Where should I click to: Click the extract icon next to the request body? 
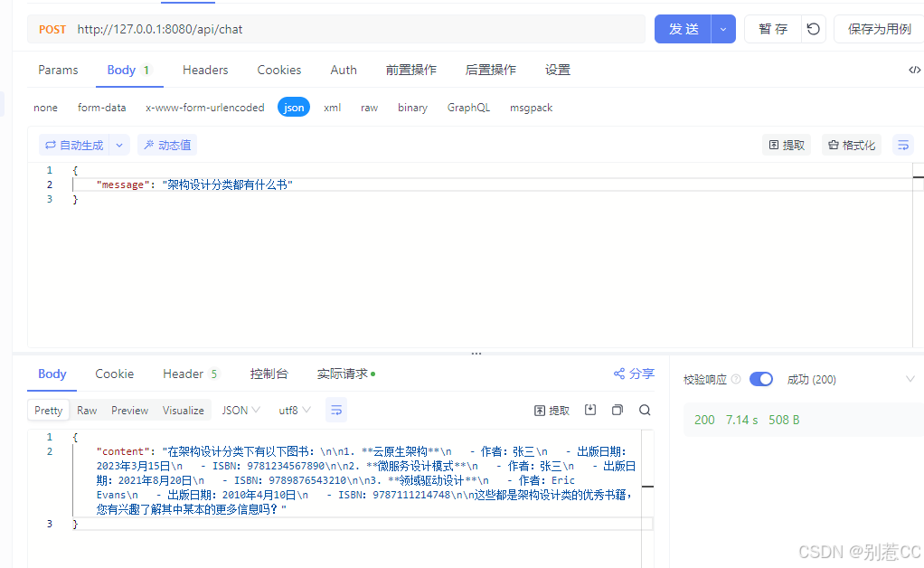click(x=786, y=145)
